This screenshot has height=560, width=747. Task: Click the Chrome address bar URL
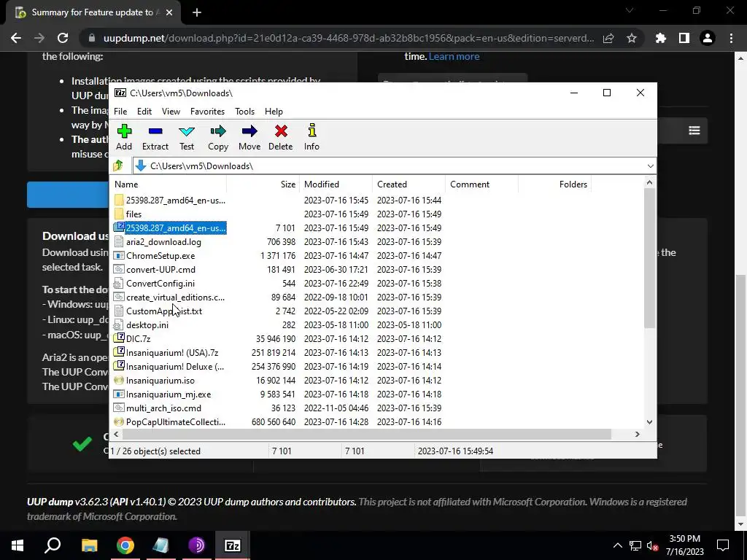point(348,38)
